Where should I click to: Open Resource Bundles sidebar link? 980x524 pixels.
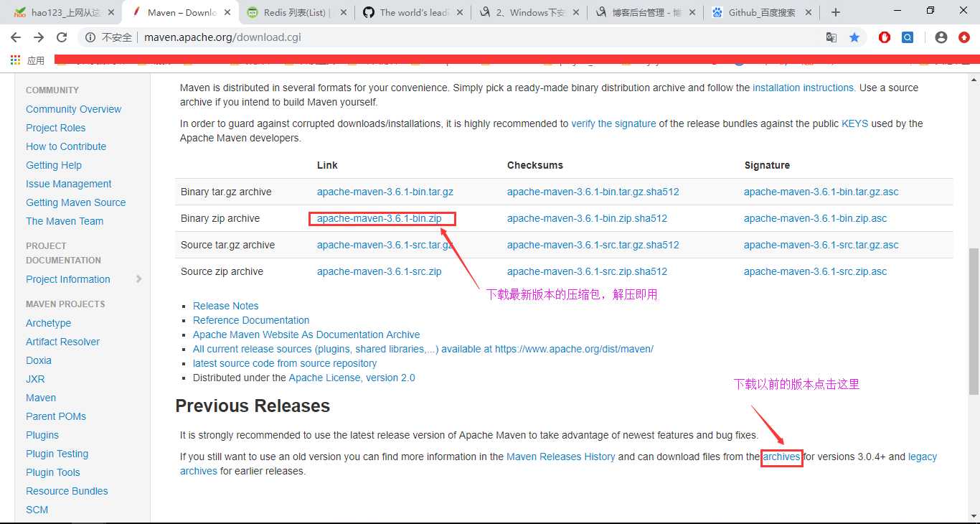coord(67,491)
